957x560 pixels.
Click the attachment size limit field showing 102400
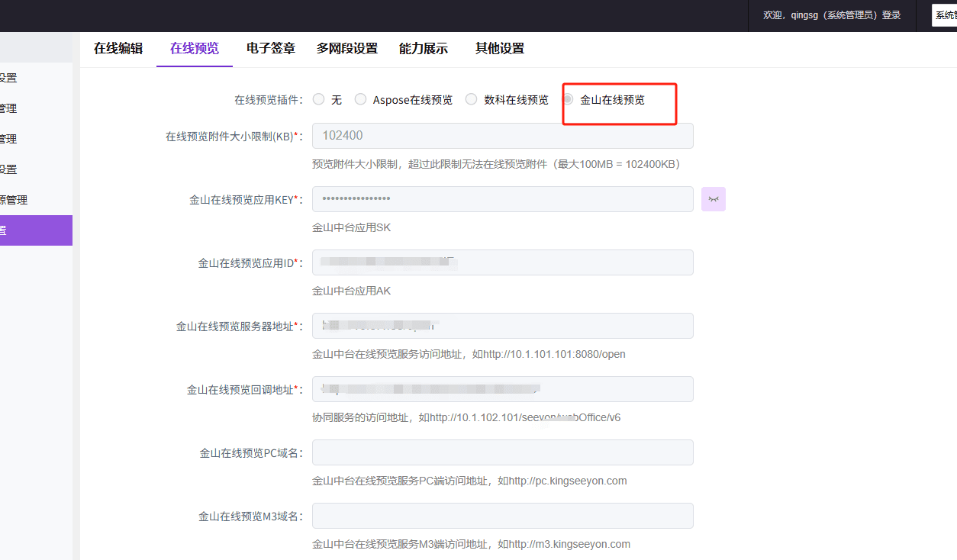tap(503, 136)
